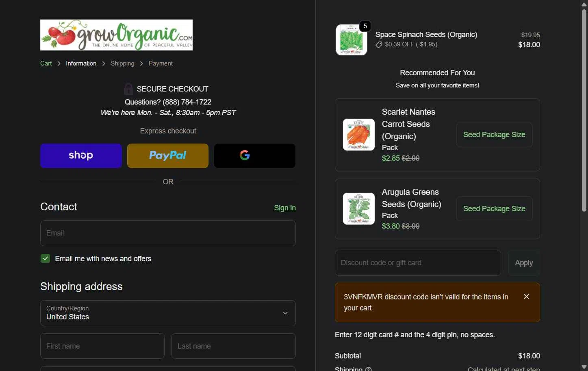Select the Information breadcrumb step
The width and height of the screenshot is (588, 371).
(81, 63)
